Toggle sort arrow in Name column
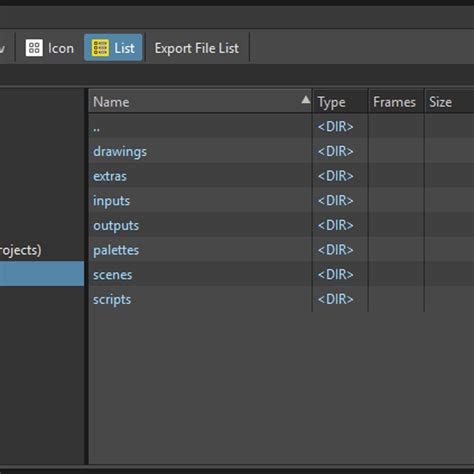 (305, 100)
